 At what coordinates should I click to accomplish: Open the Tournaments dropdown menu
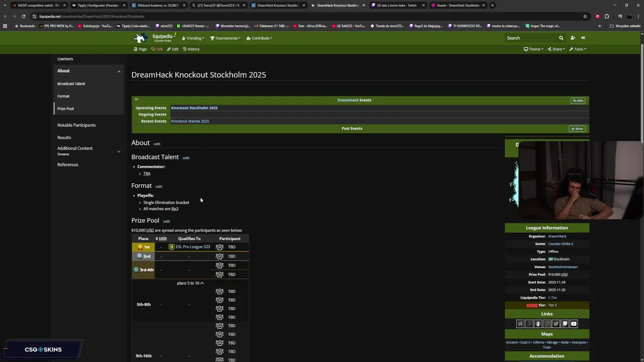[225, 38]
